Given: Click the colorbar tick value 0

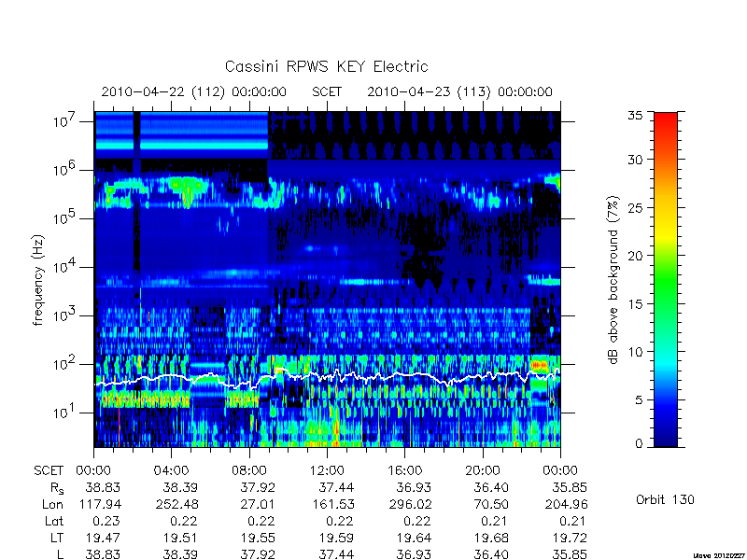Looking at the screenshot, I should (x=639, y=444).
